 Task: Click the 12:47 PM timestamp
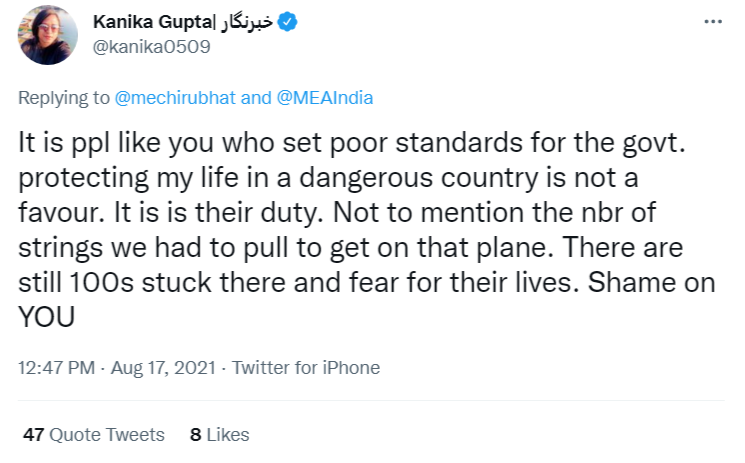pyautogui.click(x=57, y=368)
